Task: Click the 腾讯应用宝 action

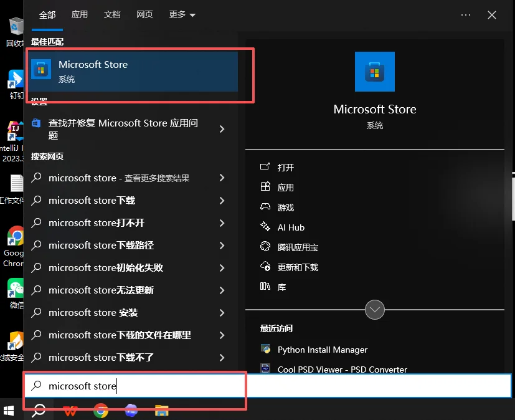Action: pyautogui.click(x=298, y=247)
